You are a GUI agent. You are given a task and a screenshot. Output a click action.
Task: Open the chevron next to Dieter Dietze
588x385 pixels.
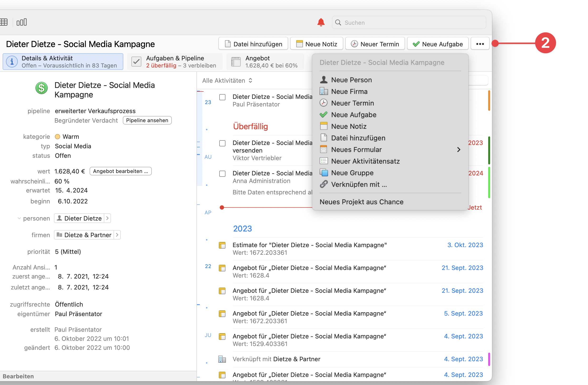tap(107, 218)
